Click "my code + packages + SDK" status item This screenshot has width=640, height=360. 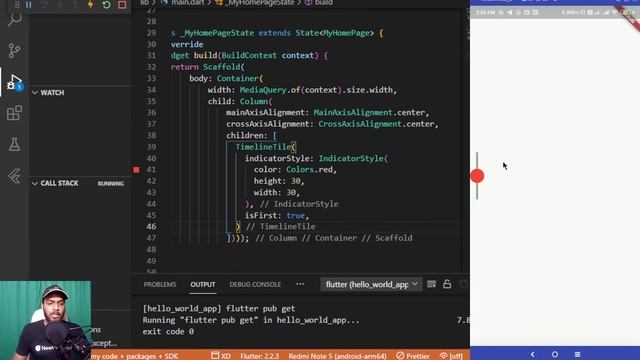point(134,356)
